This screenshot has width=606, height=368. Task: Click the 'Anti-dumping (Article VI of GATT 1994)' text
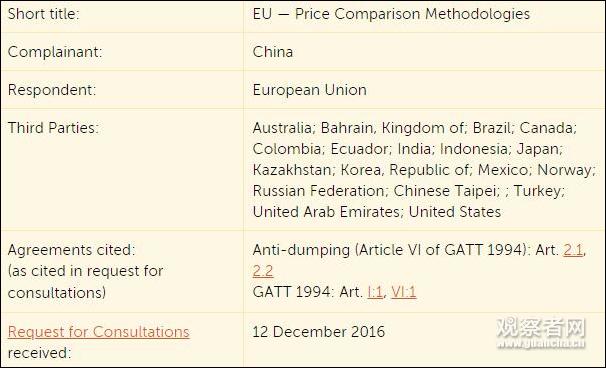387,250
